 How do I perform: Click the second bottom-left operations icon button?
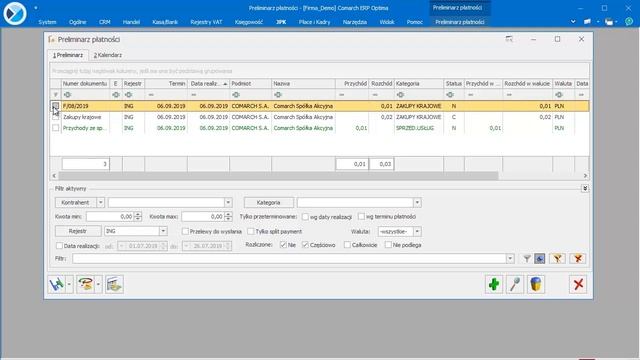(x=86, y=284)
